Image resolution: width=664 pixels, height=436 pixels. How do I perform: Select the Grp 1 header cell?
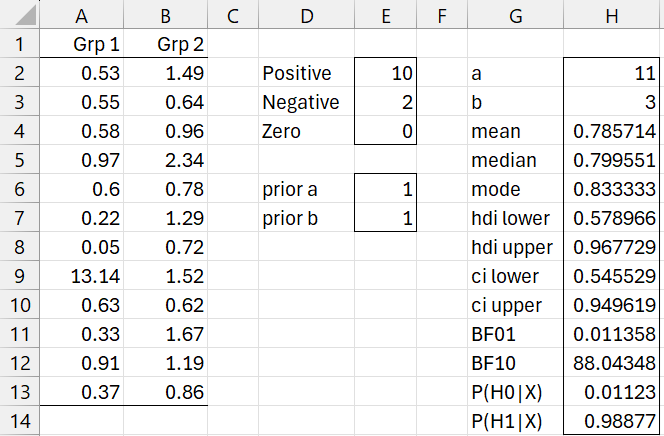(x=82, y=45)
